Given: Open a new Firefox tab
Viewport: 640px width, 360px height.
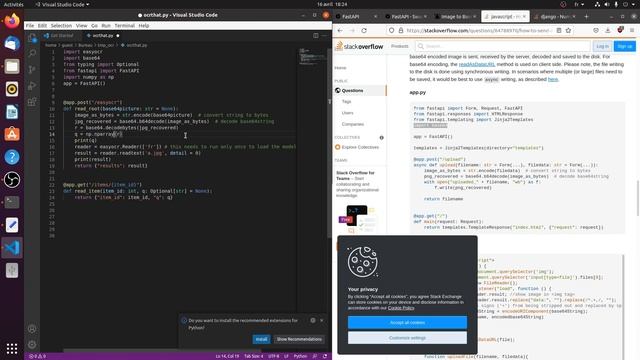Looking at the screenshot, I should coord(586,17).
